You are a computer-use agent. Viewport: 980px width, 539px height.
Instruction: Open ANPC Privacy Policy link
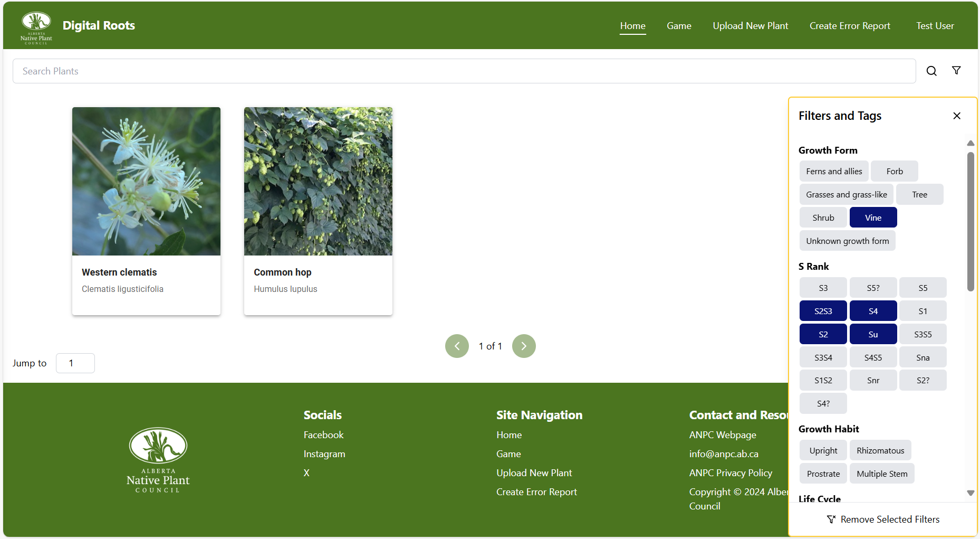click(731, 473)
